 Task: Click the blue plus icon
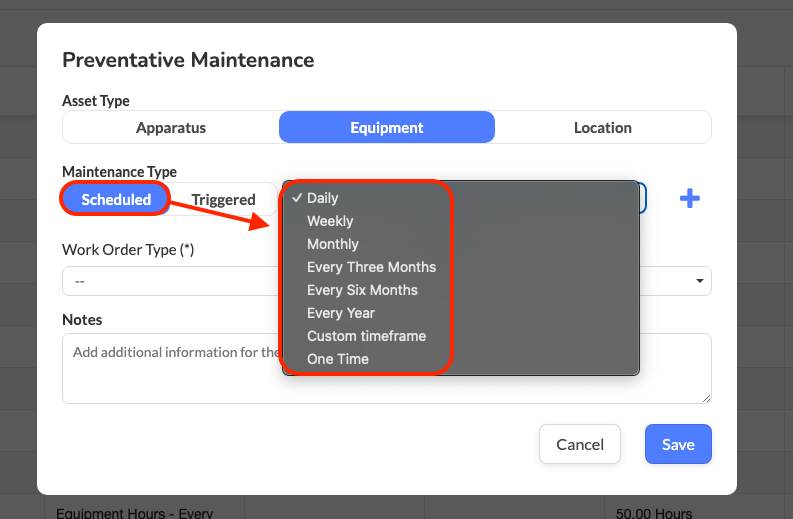689,198
